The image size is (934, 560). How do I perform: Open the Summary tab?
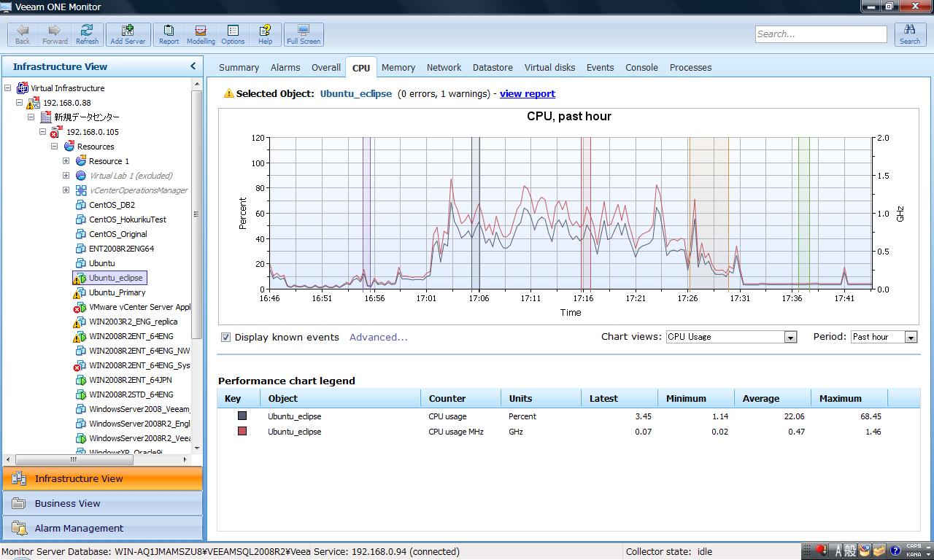[239, 67]
